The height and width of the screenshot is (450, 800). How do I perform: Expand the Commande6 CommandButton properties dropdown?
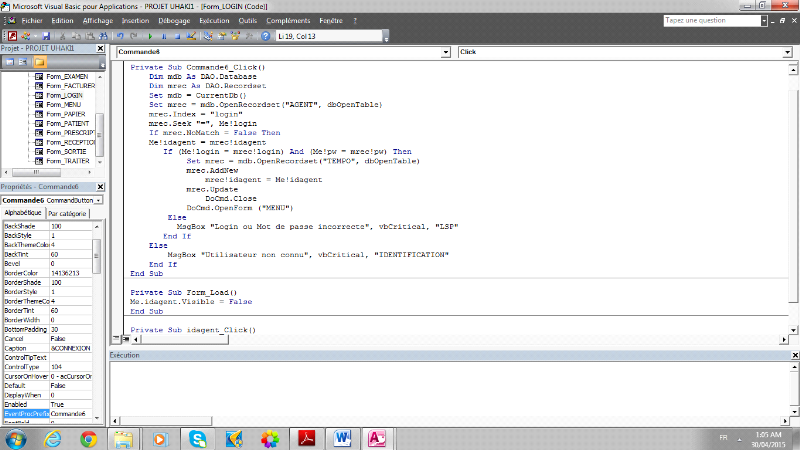tap(99, 200)
